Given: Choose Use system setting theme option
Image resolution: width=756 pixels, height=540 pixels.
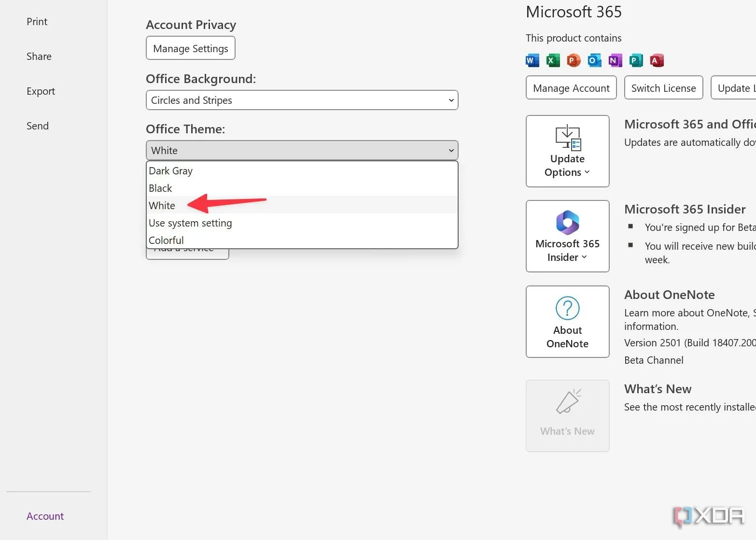Looking at the screenshot, I should pyautogui.click(x=302, y=223).
